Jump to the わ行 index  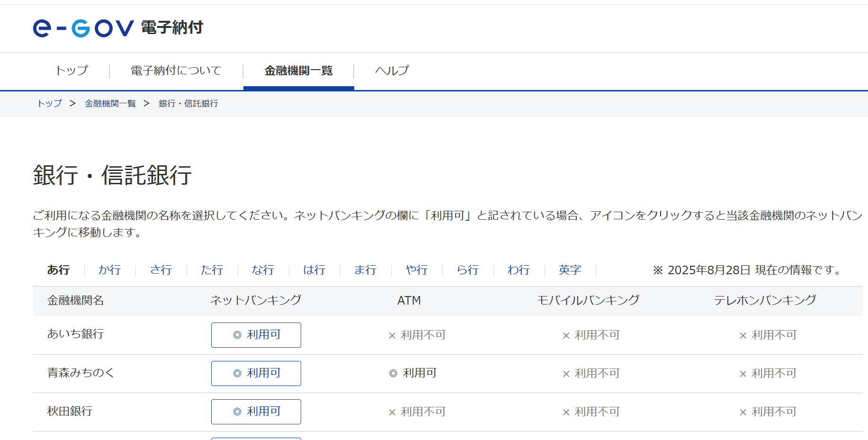(519, 270)
